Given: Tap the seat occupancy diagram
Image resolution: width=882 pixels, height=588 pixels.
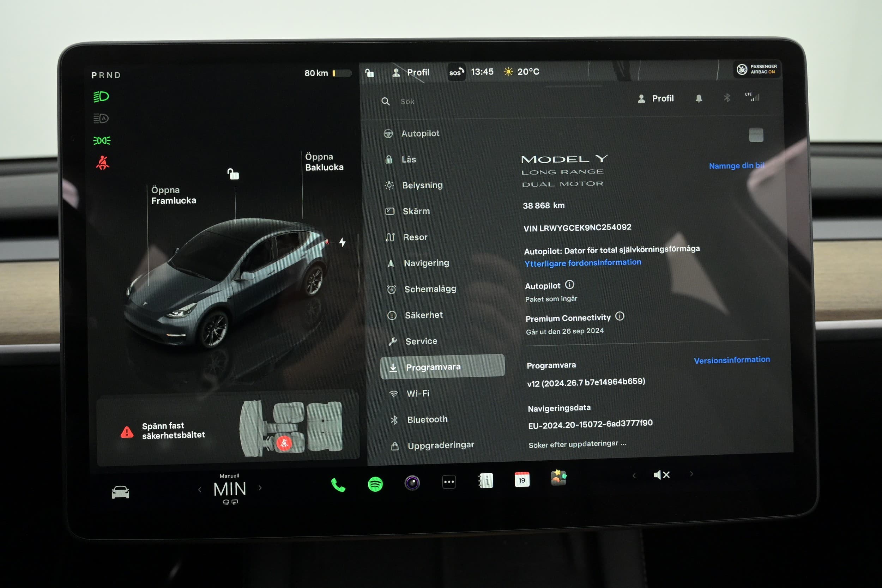Looking at the screenshot, I should (291, 429).
